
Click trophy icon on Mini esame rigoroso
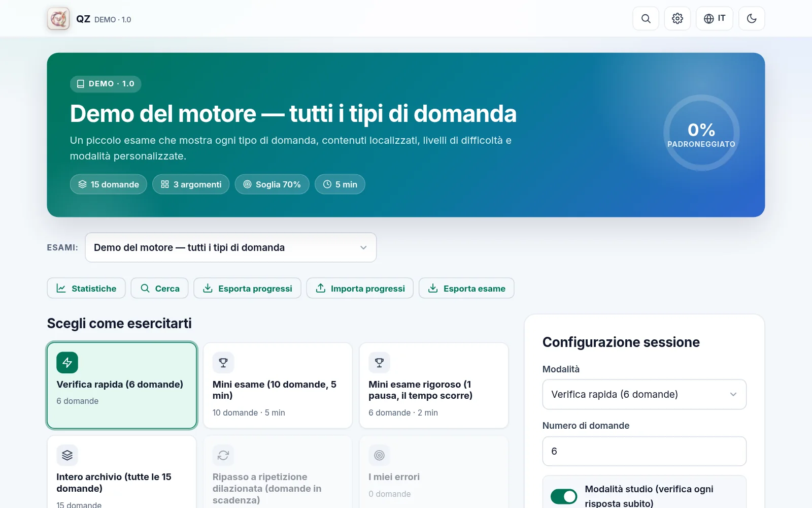tap(379, 363)
